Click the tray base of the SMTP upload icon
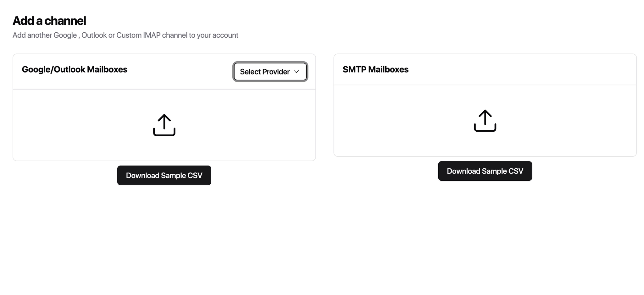644x295 pixels. point(485,130)
